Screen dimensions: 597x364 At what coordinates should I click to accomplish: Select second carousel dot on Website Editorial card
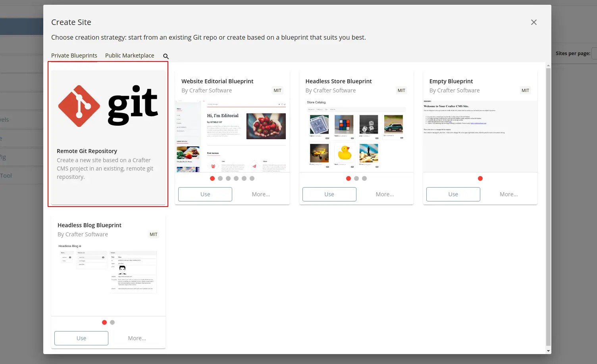coord(220,178)
